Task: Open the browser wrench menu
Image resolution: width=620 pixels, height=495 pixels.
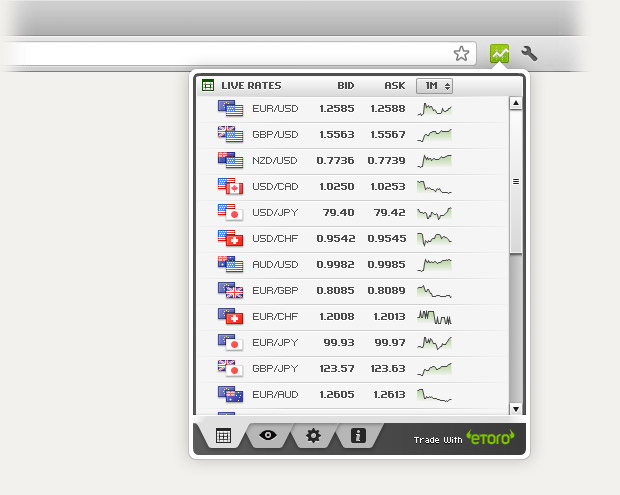Action: coord(529,53)
